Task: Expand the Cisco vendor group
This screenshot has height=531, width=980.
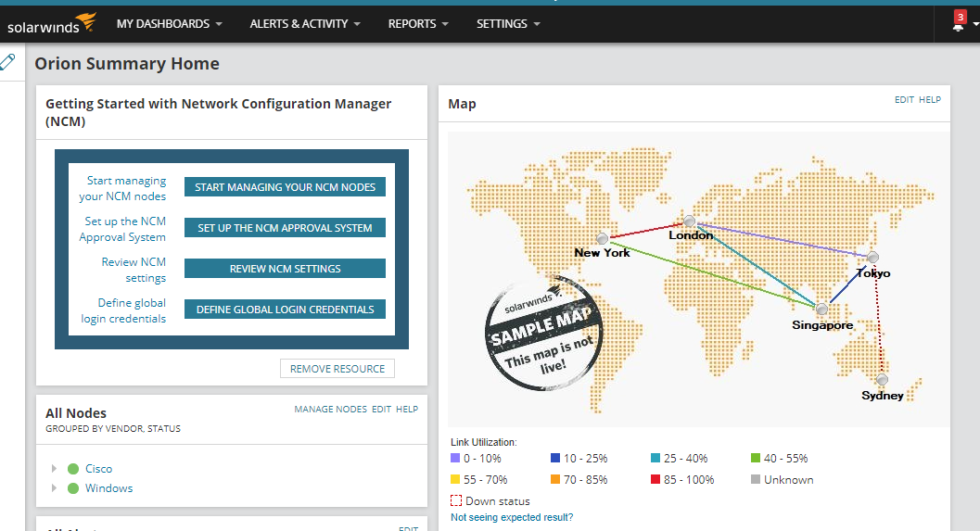Action: click(55, 469)
